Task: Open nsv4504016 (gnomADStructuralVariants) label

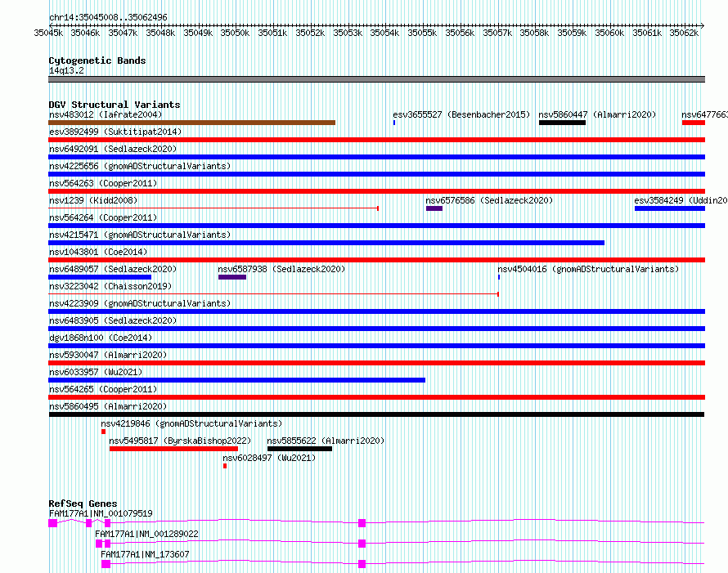Action: pos(588,269)
